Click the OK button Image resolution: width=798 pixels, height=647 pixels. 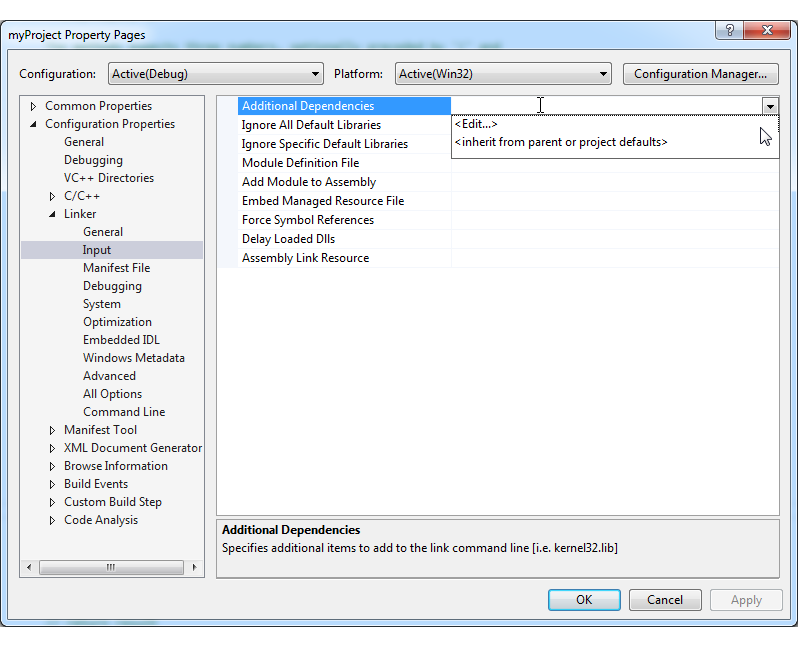pos(584,600)
